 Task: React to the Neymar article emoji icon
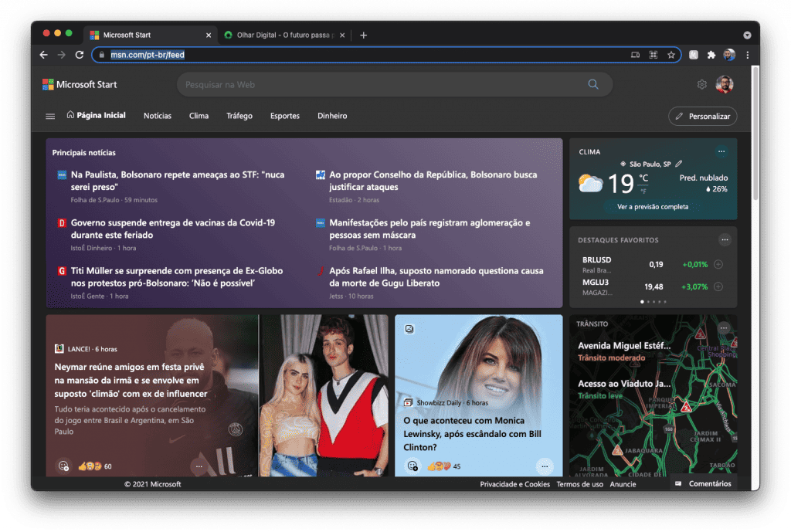[x=63, y=466]
